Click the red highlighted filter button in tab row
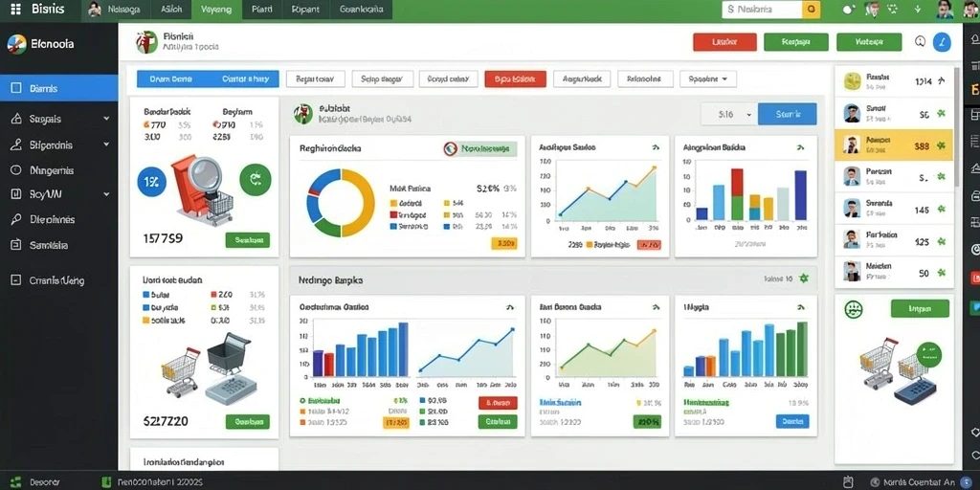This screenshot has height=490, width=980. 515,79
